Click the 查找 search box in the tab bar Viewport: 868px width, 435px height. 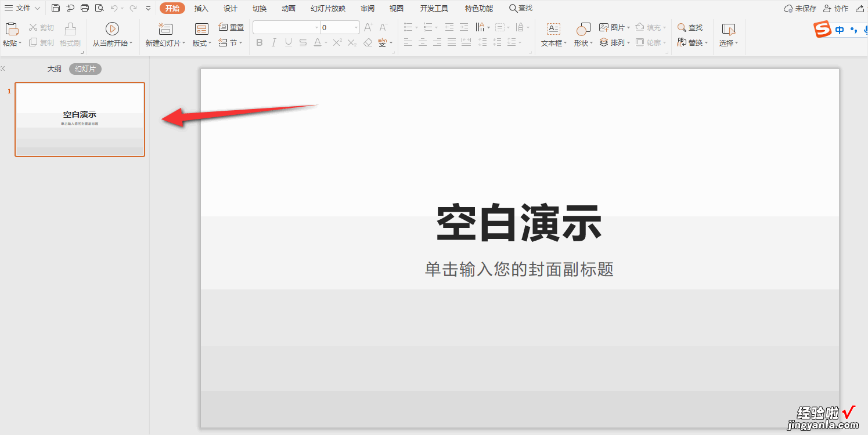(x=521, y=8)
